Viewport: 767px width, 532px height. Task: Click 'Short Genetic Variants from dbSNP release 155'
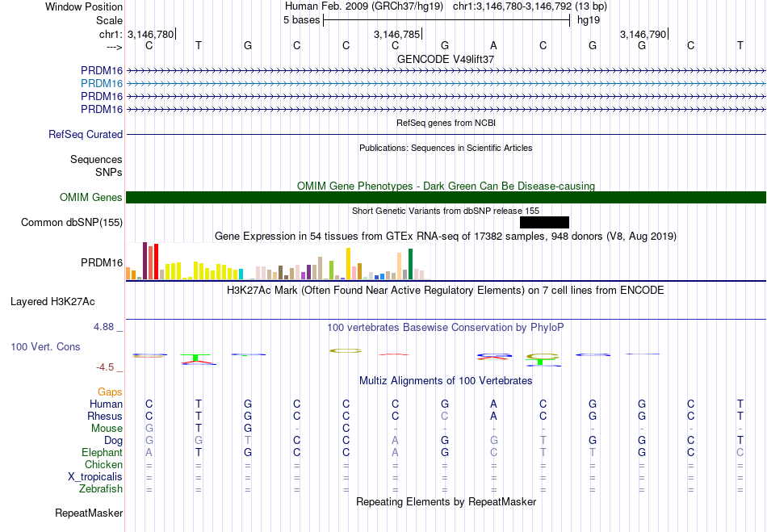click(x=446, y=211)
